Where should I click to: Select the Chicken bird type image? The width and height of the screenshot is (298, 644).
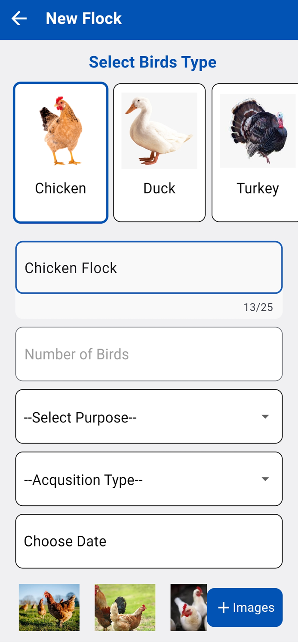tap(60, 130)
